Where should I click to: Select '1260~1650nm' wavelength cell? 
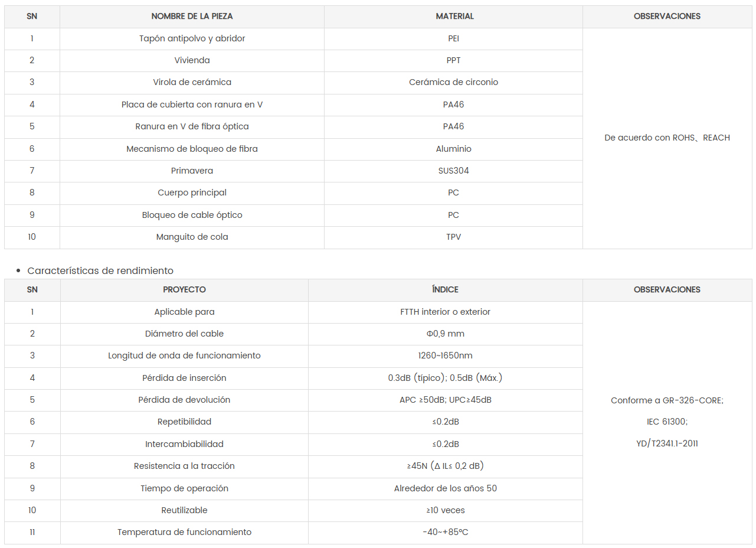coord(445,355)
